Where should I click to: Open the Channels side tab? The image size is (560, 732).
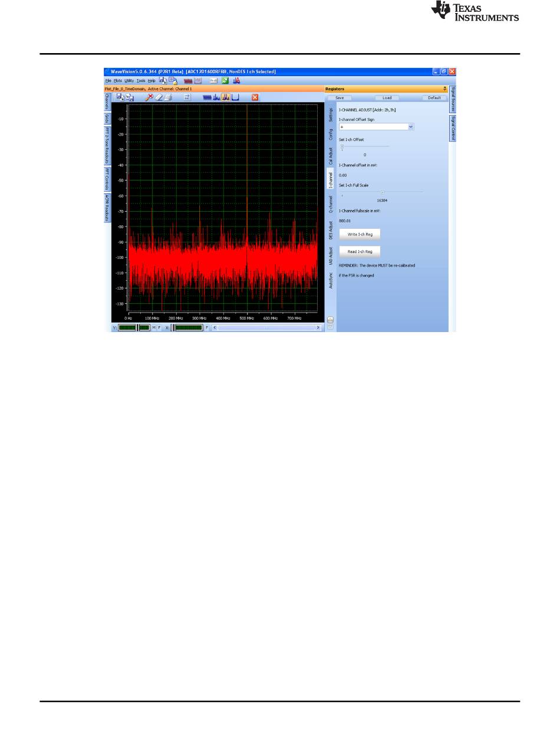click(107, 102)
